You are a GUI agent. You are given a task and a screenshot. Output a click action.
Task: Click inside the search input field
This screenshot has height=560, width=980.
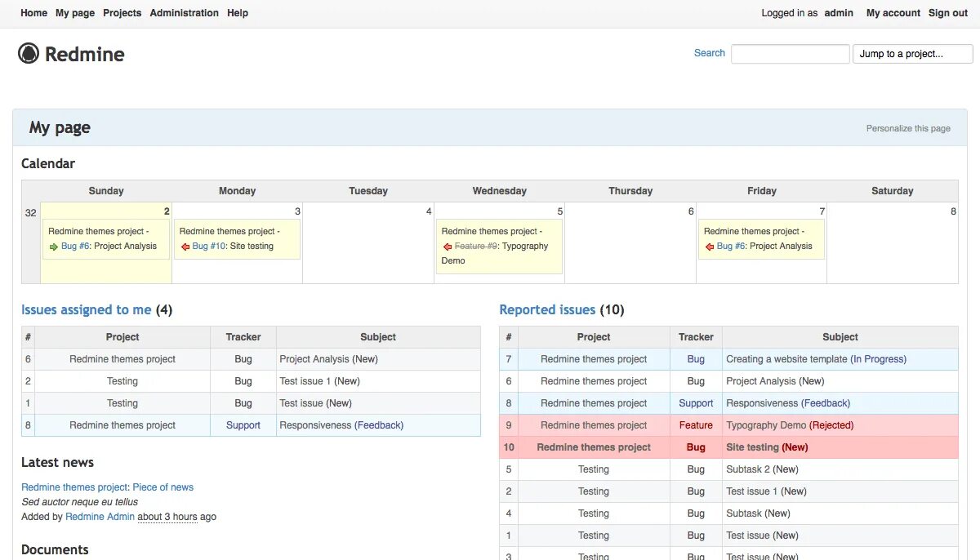click(x=790, y=53)
